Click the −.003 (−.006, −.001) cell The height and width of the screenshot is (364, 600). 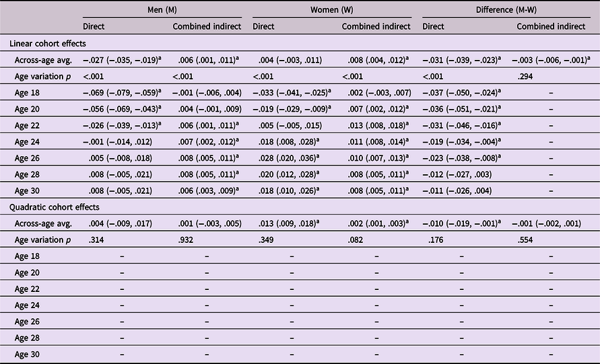[x=551, y=60]
